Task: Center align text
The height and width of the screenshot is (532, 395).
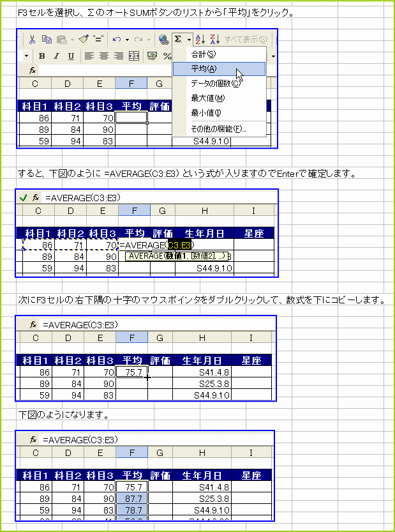Action: (x=104, y=56)
